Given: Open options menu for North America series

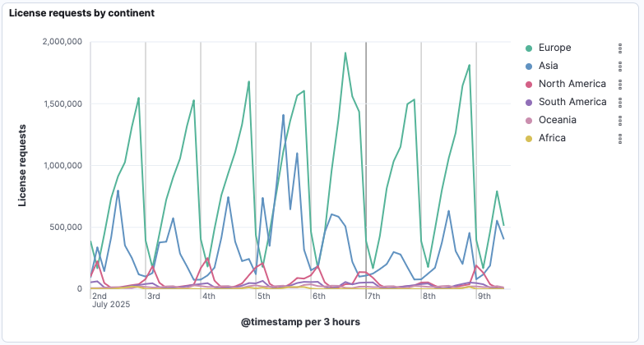Looking at the screenshot, I should click(619, 84).
